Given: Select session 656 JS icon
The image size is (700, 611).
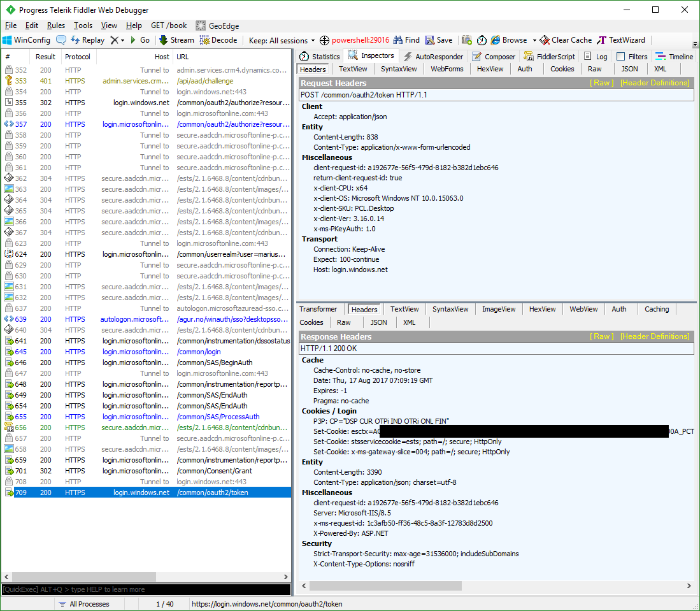Looking at the screenshot, I should click(8, 428).
